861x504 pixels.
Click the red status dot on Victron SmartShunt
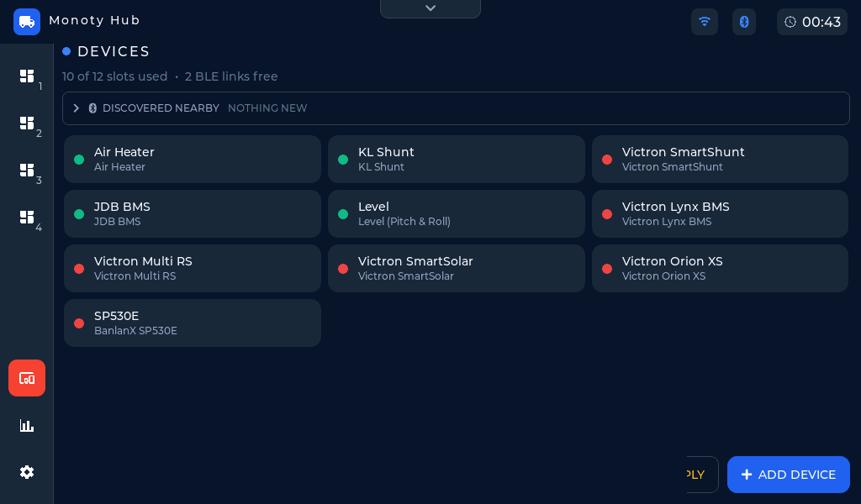pyautogui.click(x=607, y=160)
